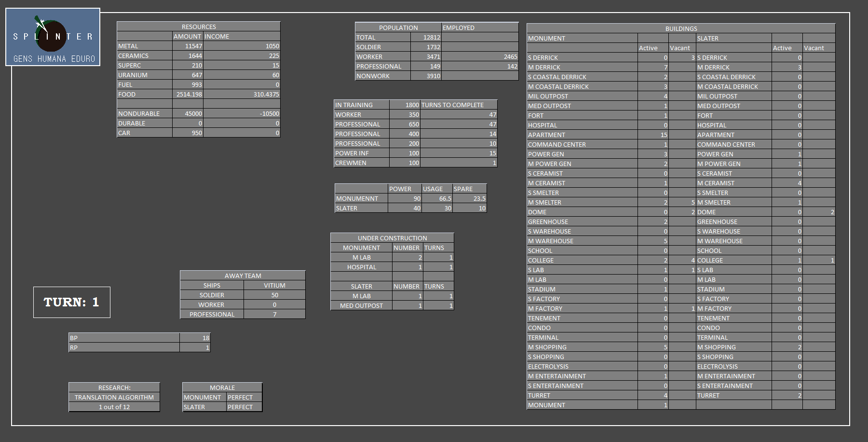Click the Splinter Gens Humana Eduro logo
The image size is (868, 442).
tap(53, 37)
